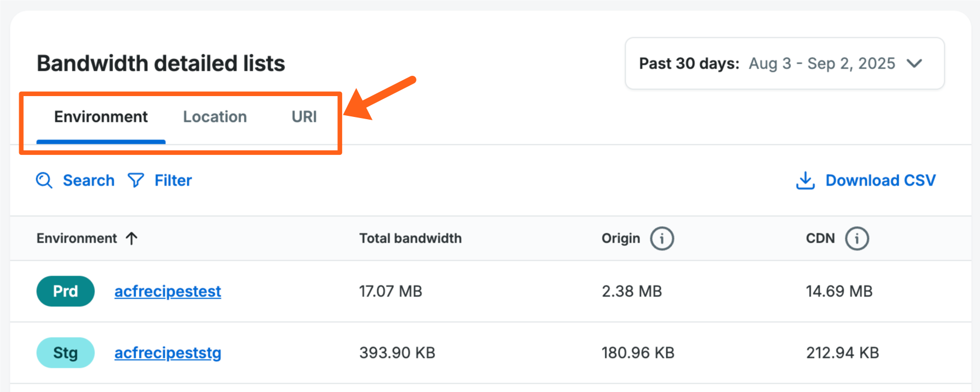Open the URI tab

[304, 117]
